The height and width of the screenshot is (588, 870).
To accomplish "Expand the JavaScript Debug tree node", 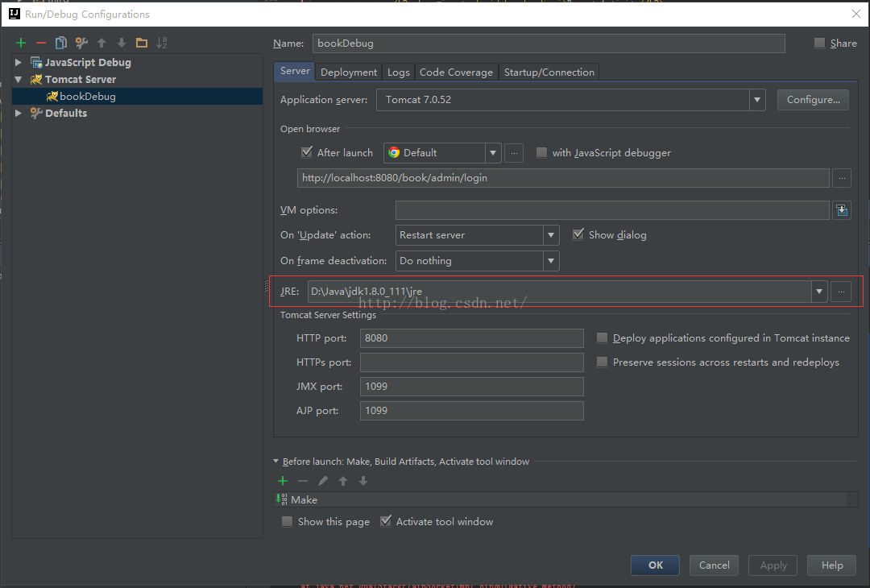I will click(19, 63).
